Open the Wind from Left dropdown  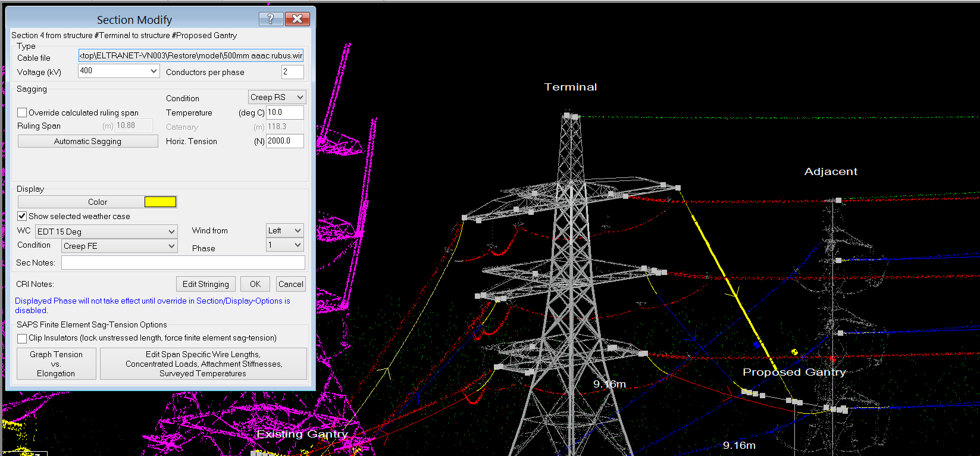coord(284,230)
